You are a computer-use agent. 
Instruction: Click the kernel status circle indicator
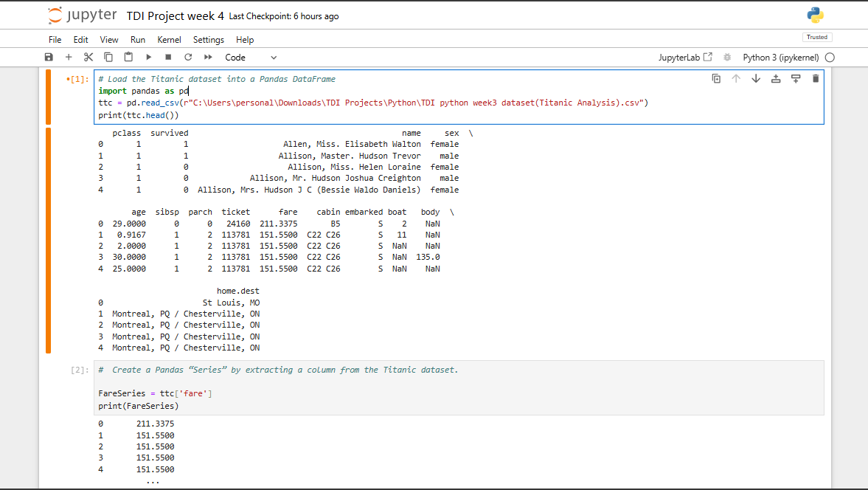(830, 58)
